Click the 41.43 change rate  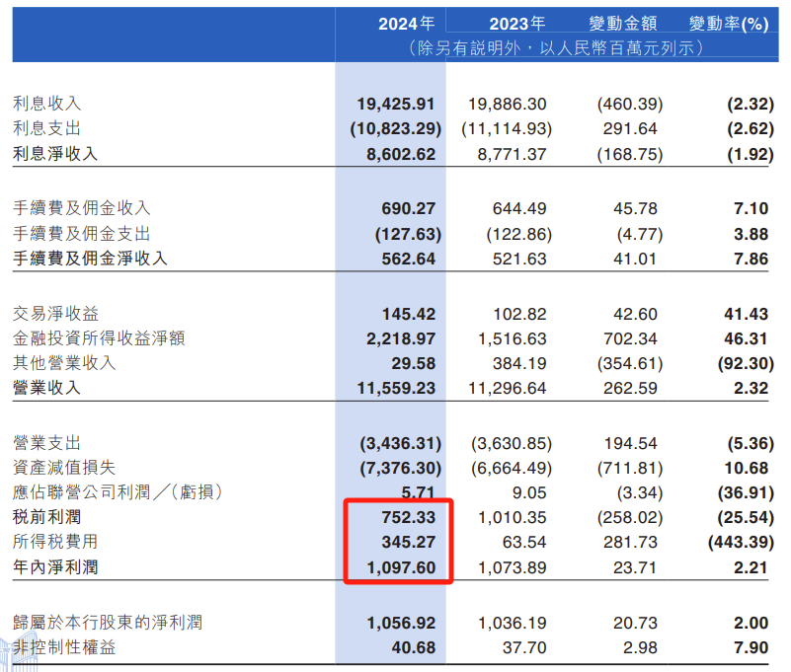(747, 314)
